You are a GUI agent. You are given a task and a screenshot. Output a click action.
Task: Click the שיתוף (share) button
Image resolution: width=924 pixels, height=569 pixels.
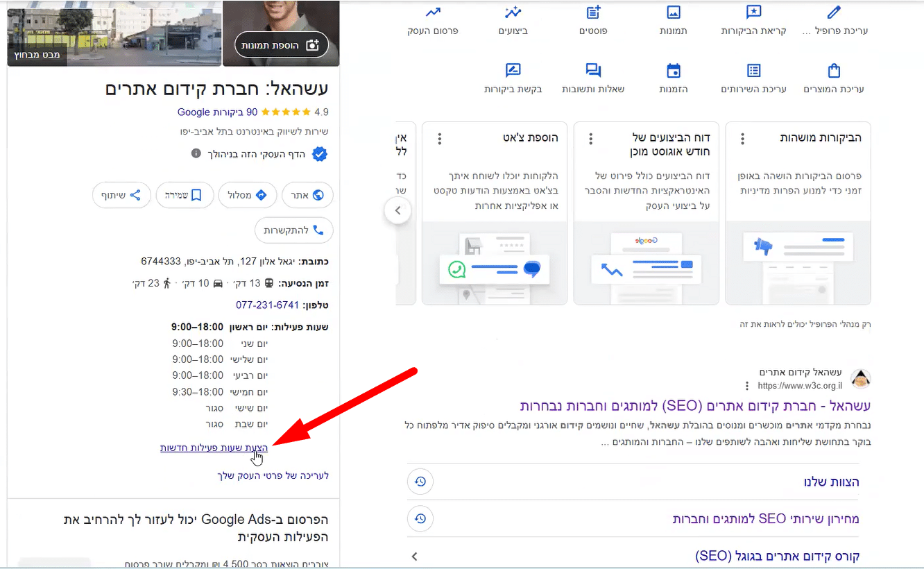[x=121, y=195]
